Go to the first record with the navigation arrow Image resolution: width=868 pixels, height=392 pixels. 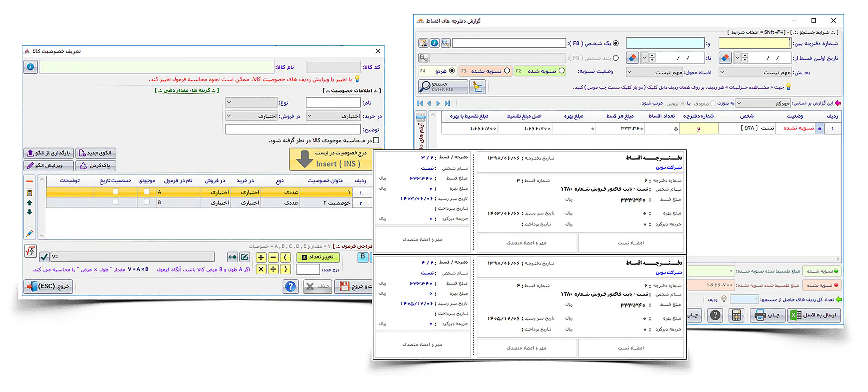click(x=420, y=103)
